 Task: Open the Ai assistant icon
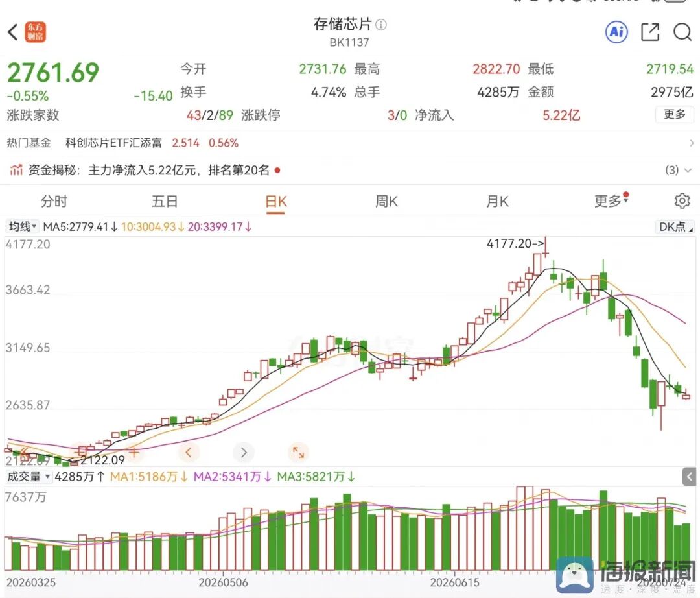click(x=616, y=32)
